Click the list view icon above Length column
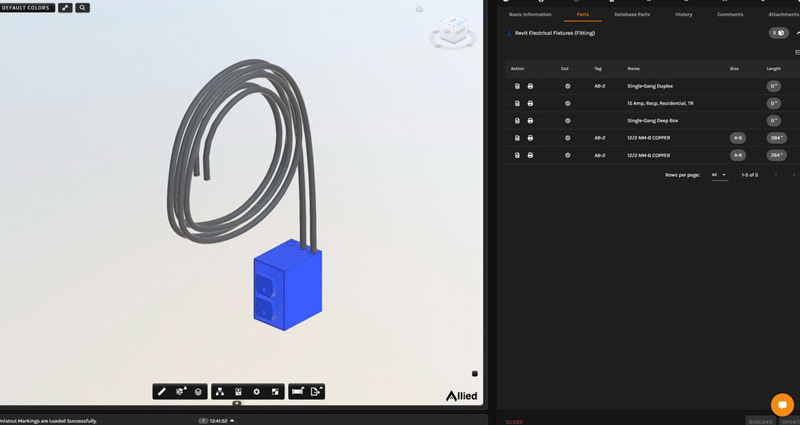This screenshot has width=800, height=425. click(797, 52)
